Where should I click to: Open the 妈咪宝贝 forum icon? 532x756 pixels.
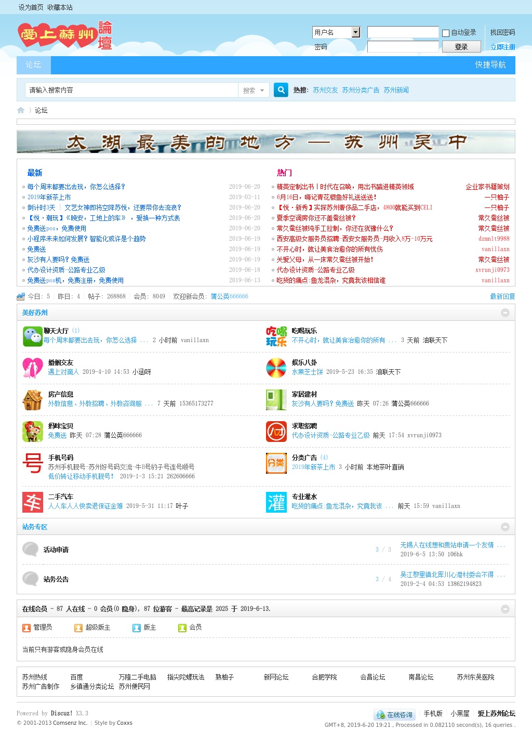pos(32,432)
